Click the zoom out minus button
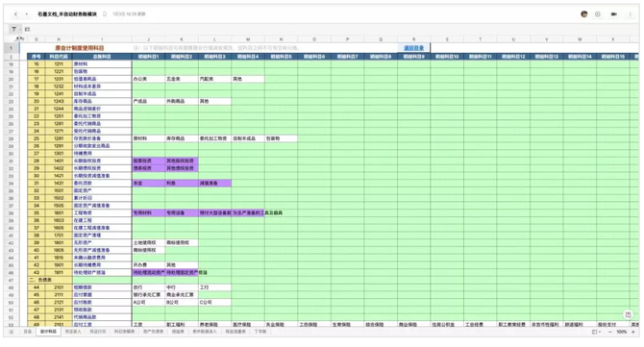Viewport: 644px width, 347px height. click(610, 332)
